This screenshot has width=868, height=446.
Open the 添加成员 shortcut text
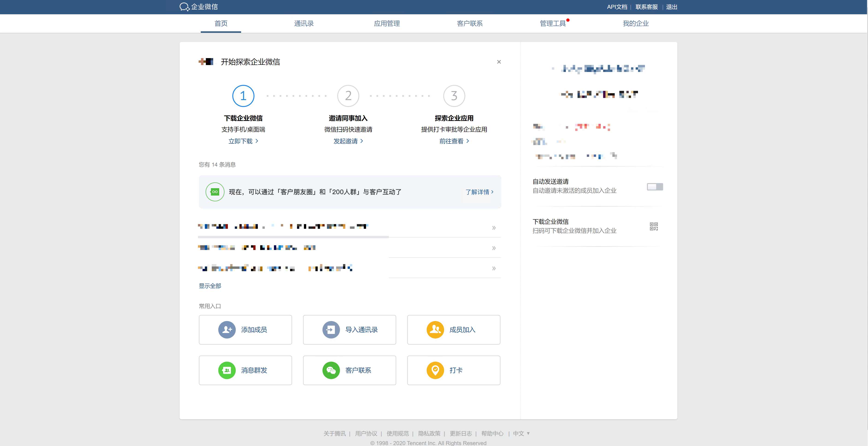254,330
